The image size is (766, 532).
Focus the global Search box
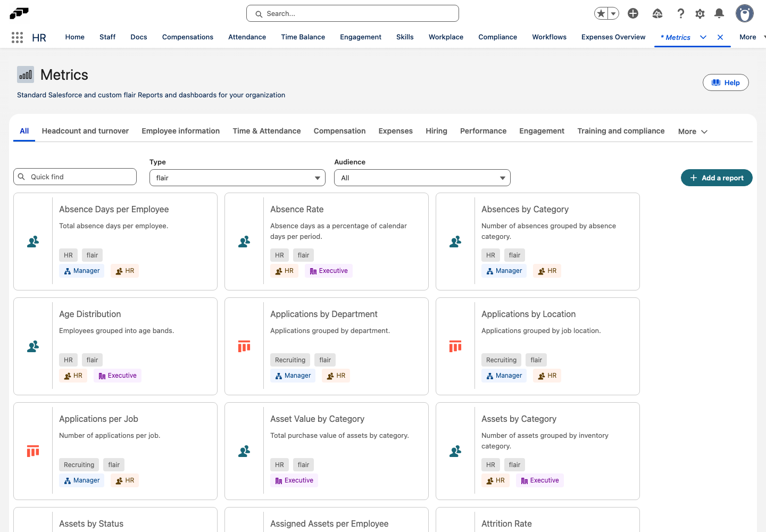point(353,13)
